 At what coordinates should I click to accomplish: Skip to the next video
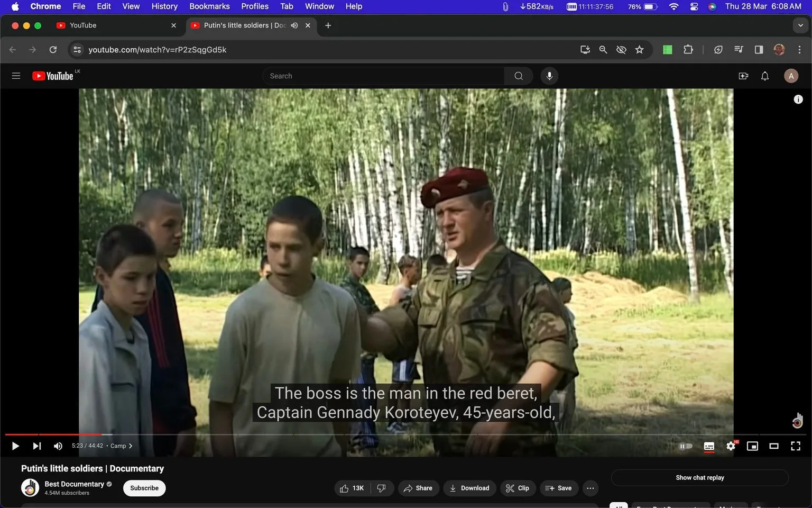tap(36, 446)
